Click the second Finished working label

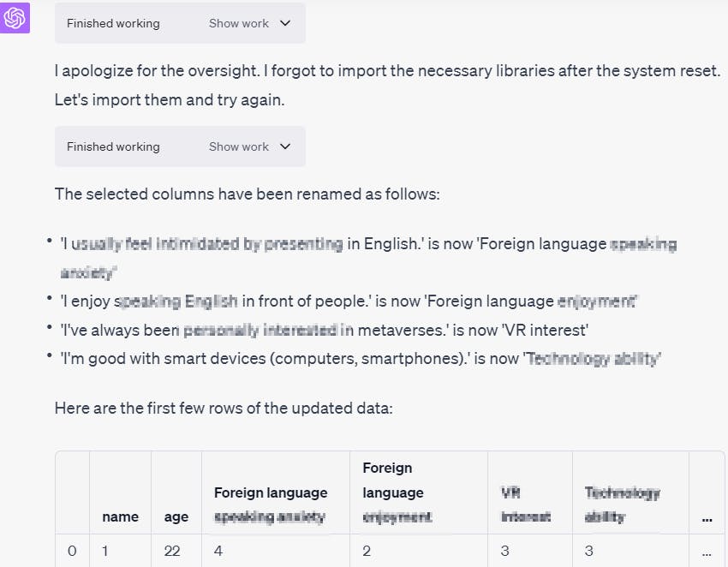(x=113, y=146)
